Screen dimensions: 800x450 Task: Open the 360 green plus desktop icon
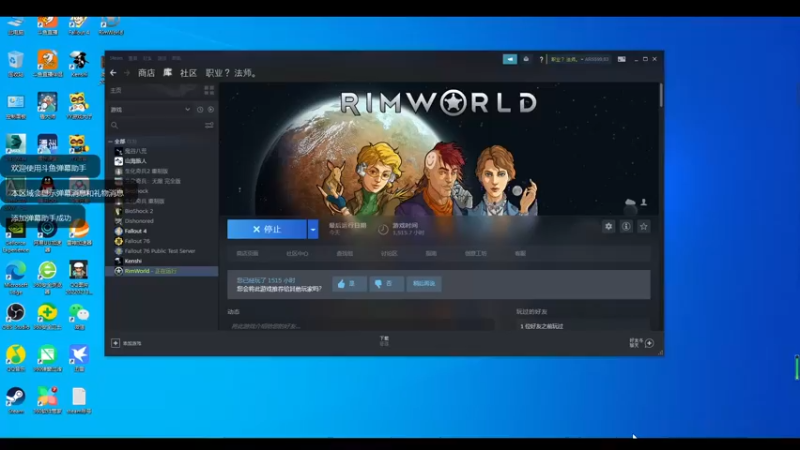47,316
